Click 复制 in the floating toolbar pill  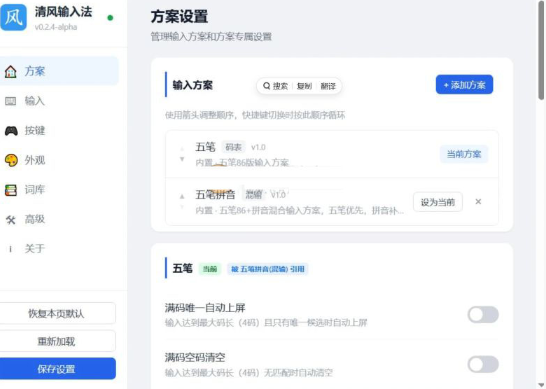pos(304,86)
